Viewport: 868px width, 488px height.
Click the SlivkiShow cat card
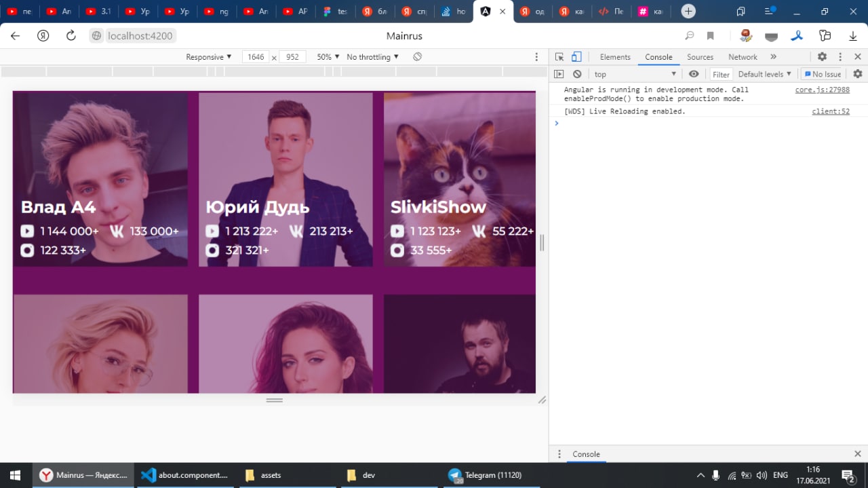pyautogui.click(x=460, y=179)
